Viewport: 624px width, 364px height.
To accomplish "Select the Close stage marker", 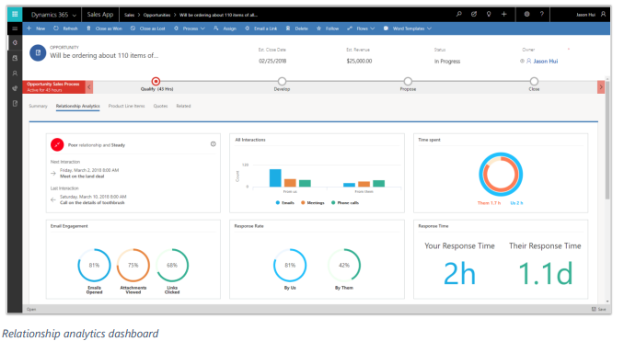I will coord(534,82).
